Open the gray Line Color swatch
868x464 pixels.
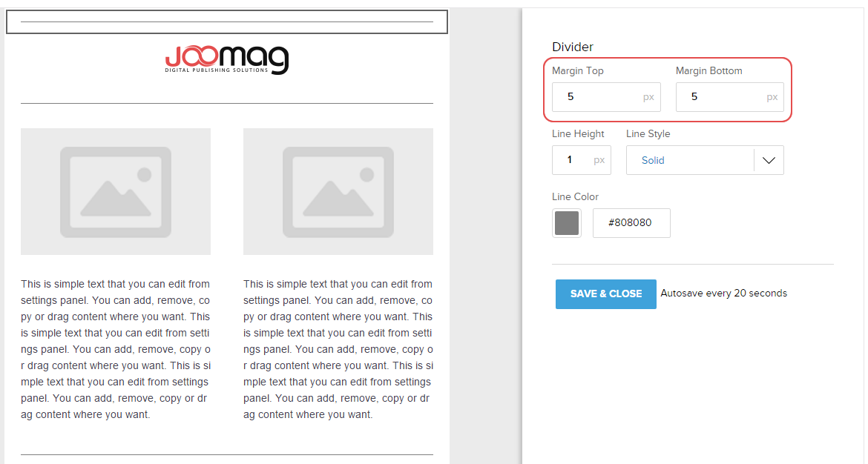(x=567, y=223)
